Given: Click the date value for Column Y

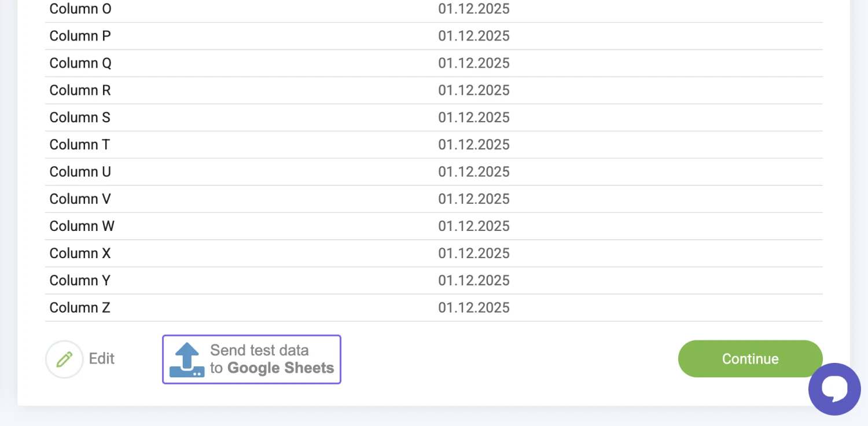Looking at the screenshot, I should (x=473, y=281).
